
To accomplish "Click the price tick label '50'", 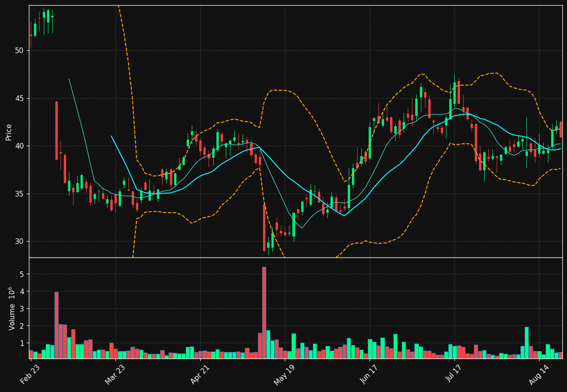I will [19, 50].
